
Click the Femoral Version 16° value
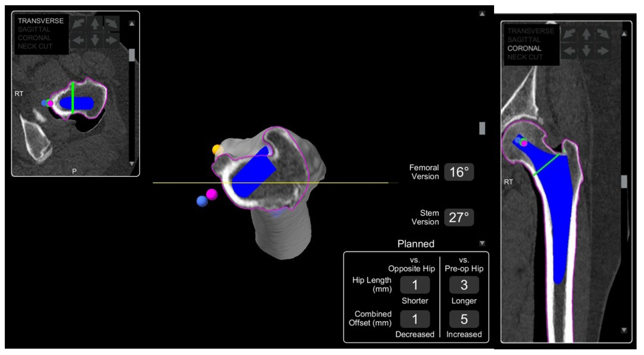tap(459, 172)
